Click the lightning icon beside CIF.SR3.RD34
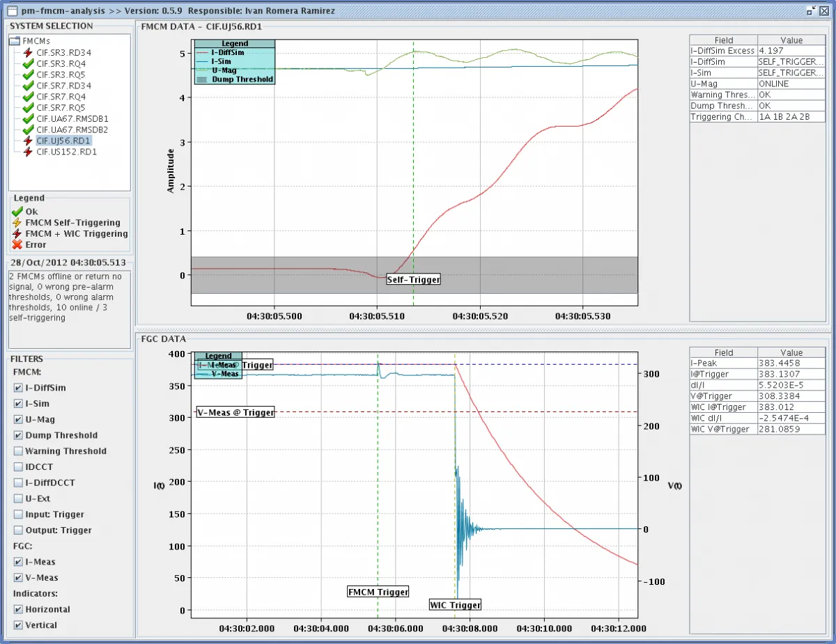Screen dimensions: 836x644 [x=28, y=52]
